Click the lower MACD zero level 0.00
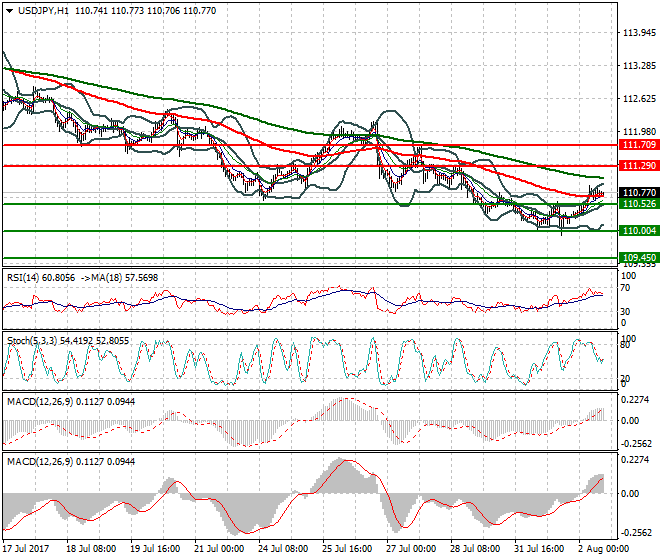The image size is (660, 560). (630, 493)
